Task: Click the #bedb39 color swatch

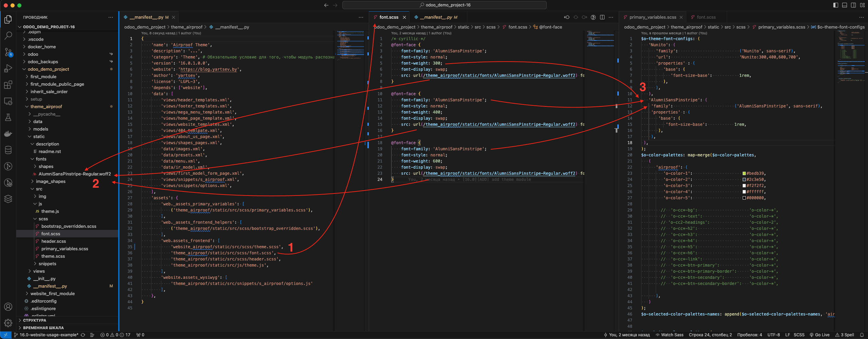Action: click(x=744, y=174)
